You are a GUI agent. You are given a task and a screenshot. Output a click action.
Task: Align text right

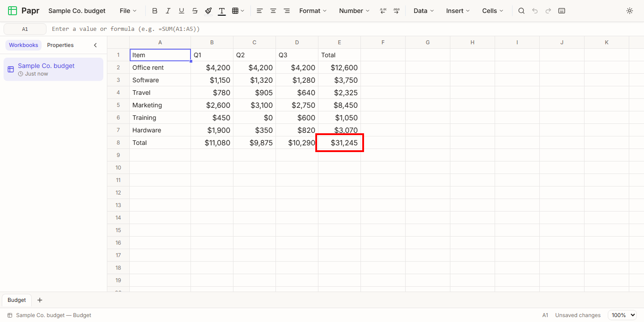[x=287, y=11]
